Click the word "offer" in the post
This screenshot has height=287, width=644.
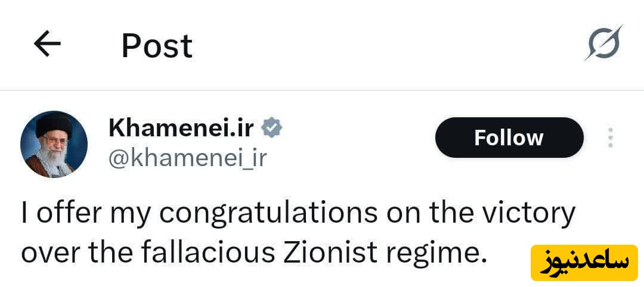click(63, 213)
